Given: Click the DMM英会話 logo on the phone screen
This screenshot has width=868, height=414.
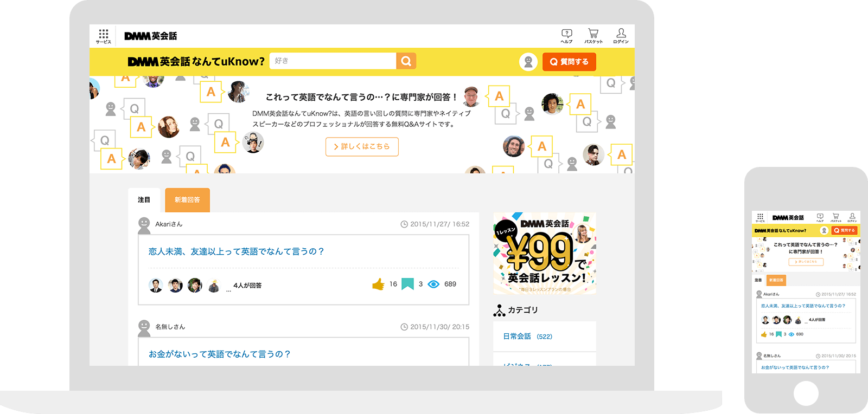Looking at the screenshot, I should [788, 217].
